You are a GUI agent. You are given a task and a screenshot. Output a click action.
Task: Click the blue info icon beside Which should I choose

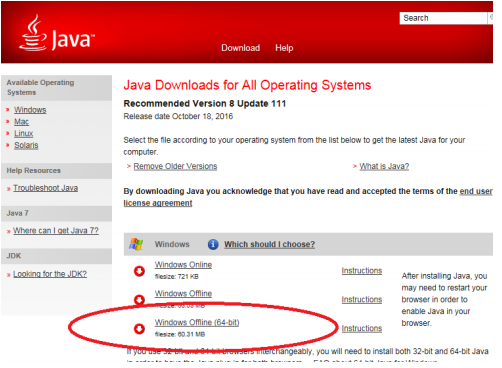click(x=213, y=244)
